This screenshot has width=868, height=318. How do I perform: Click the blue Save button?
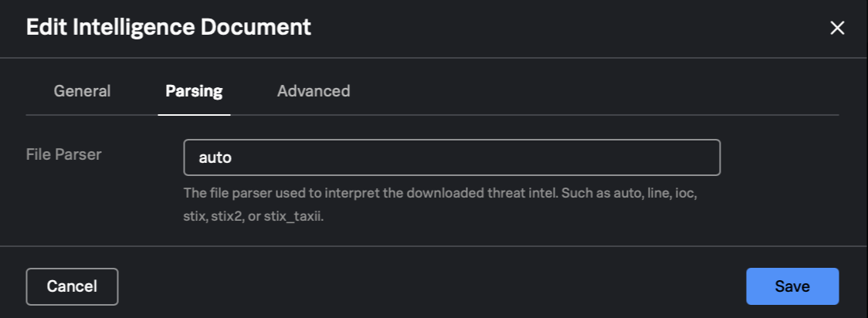(x=792, y=286)
